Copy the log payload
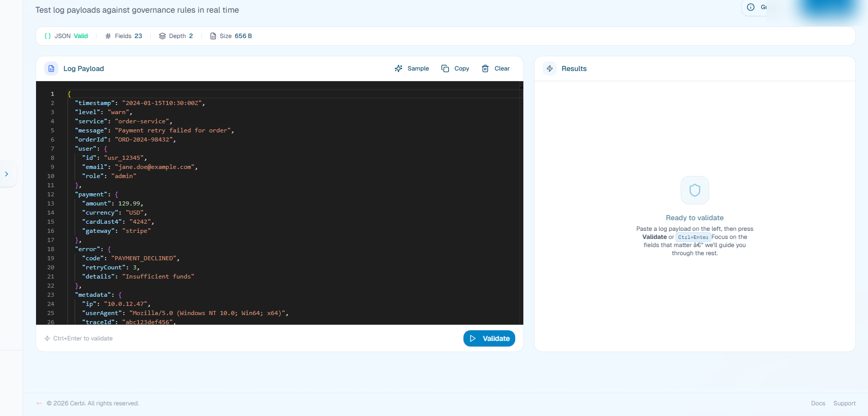Screen dimensions: 868x416 point(455,68)
